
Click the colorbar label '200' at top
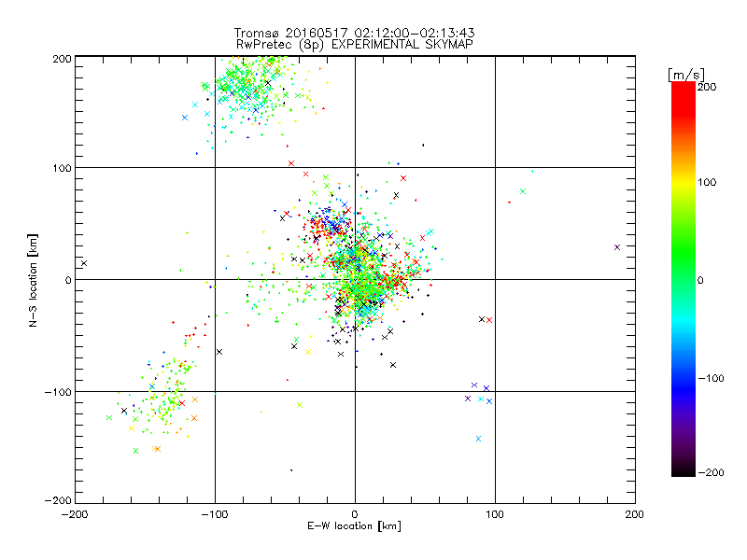707,87
